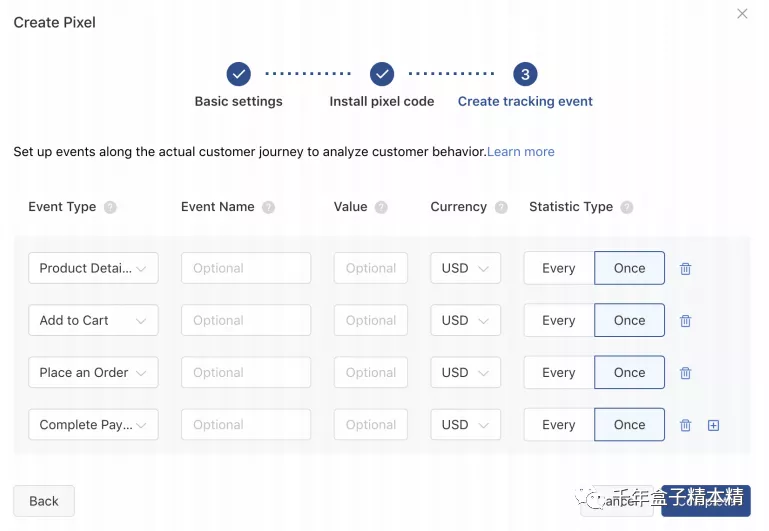Delete the Complete Payment event row
Image resolution: width=769 pixels, height=531 pixels.
(685, 425)
